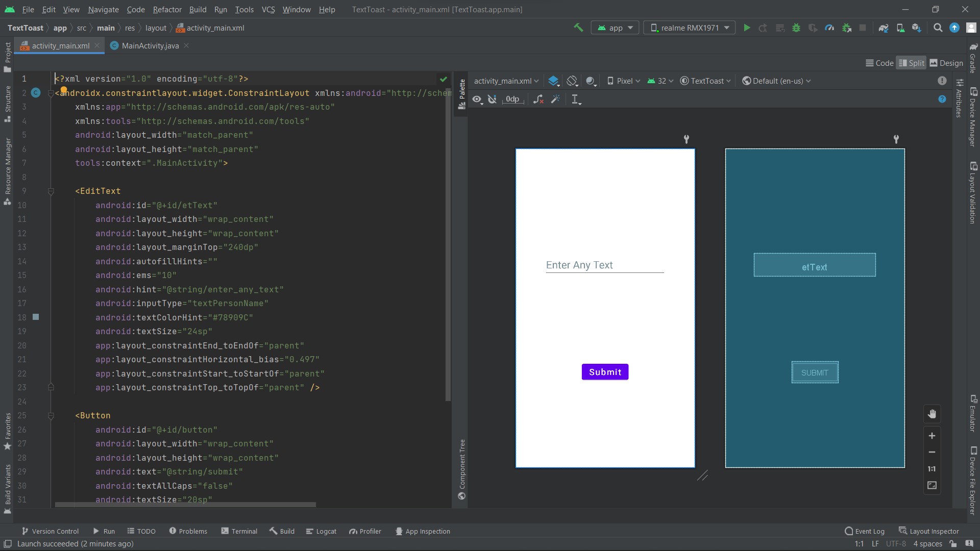Toggle the autoconnect magnet icon
The image size is (980, 551).
(x=492, y=99)
